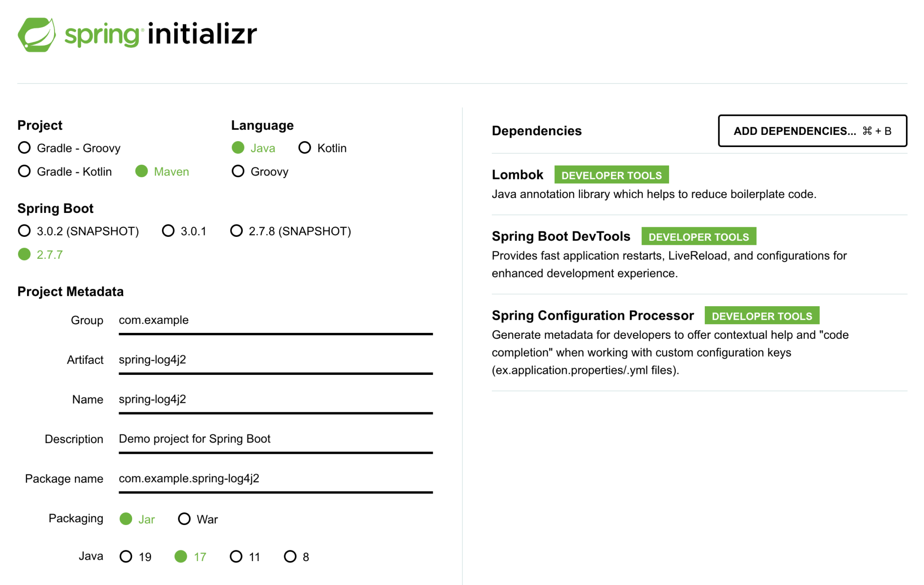Image resolution: width=924 pixels, height=585 pixels.
Task: Focus the Artifact text field
Action: 275,360
